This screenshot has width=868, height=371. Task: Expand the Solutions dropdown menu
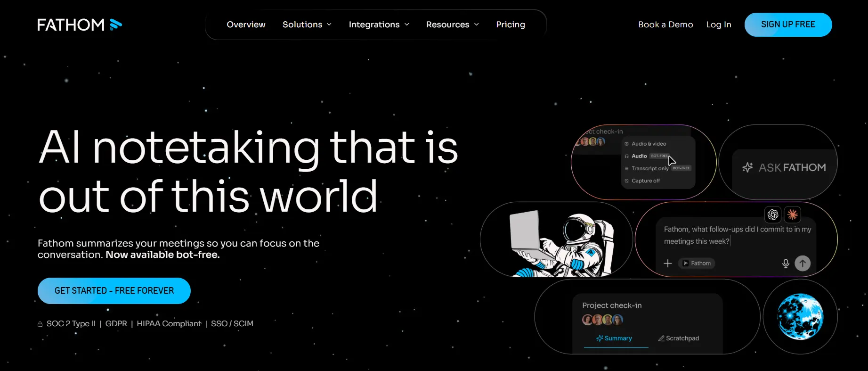click(307, 25)
